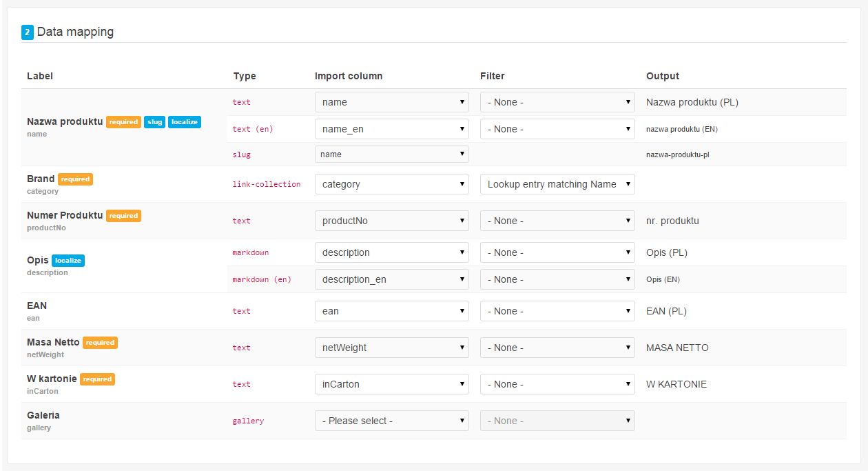Open the 'productNo' import column dropdown

click(x=392, y=221)
